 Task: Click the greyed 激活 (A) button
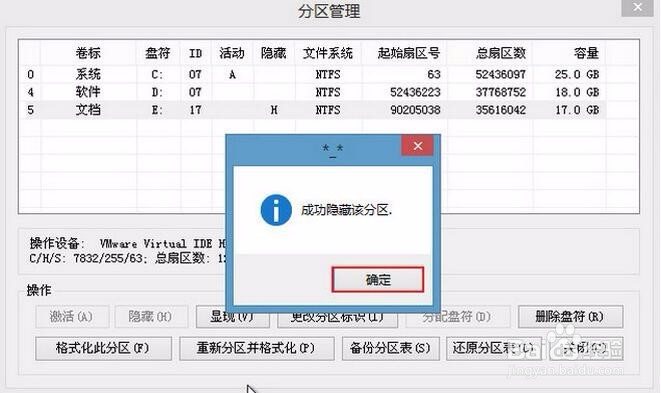click(72, 317)
